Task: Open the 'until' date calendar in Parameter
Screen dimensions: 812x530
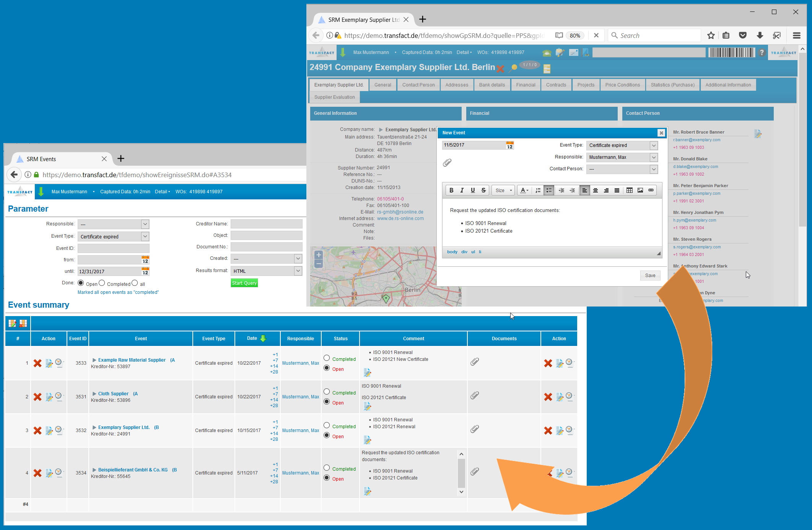Action: tap(145, 271)
